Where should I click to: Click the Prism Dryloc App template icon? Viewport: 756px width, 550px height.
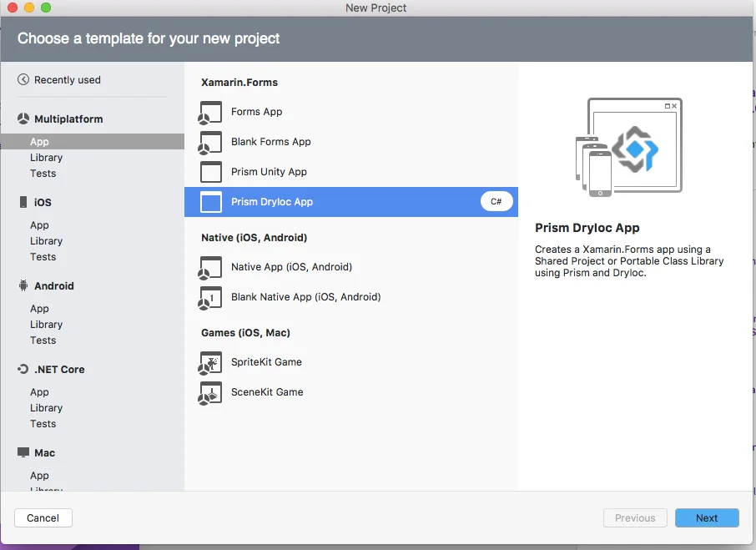tap(211, 202)
